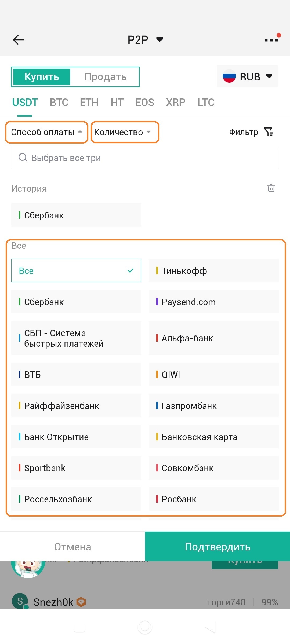This screenshot has height=644, width=290.
Task: Select Тинькофф payment method
Action: tap(213, 270)
